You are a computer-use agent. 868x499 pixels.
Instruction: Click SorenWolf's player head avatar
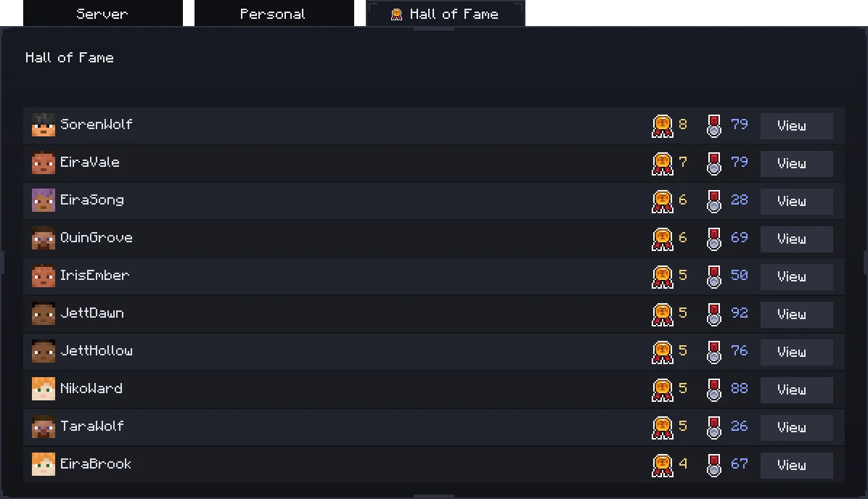pos(44,125)
